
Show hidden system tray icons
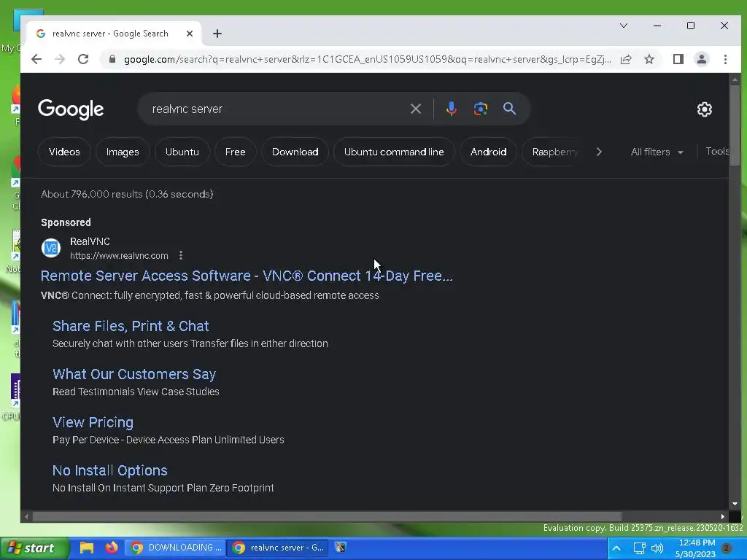616,548
